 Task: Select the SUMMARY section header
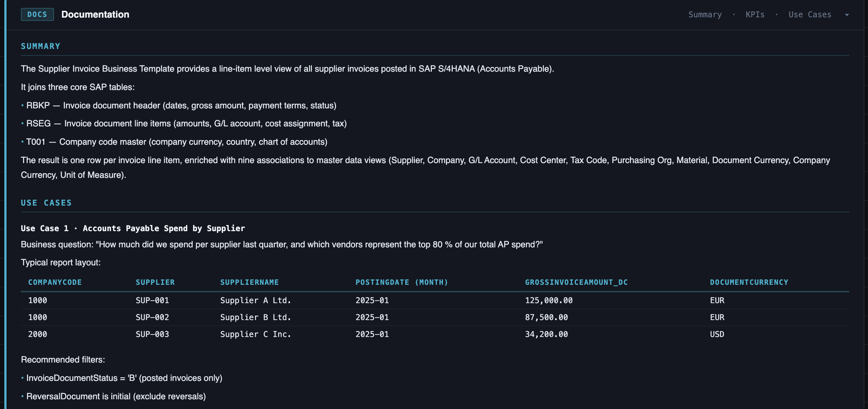click(x=41, y=46)
